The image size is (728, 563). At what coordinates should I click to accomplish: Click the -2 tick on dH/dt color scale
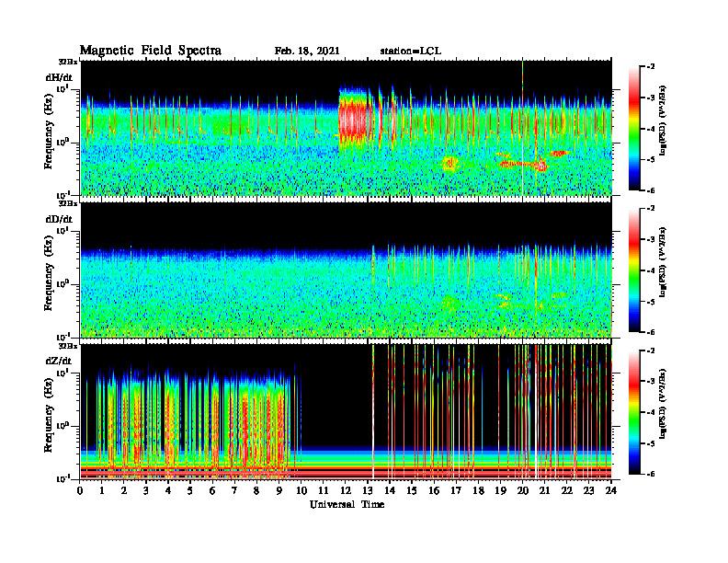point(651,67)
